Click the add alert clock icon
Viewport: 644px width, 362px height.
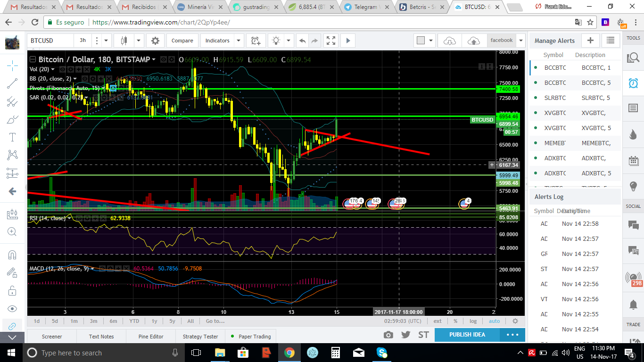[256, 41]
